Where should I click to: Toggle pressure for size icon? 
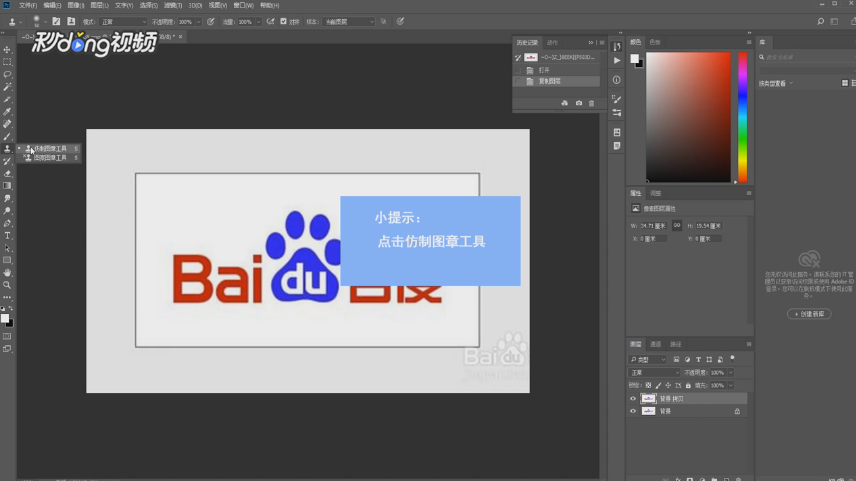(400, 22)
